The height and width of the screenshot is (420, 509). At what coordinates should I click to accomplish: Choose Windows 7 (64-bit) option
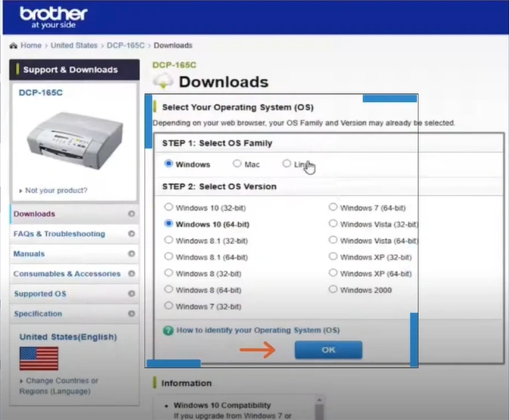[334, 207]
